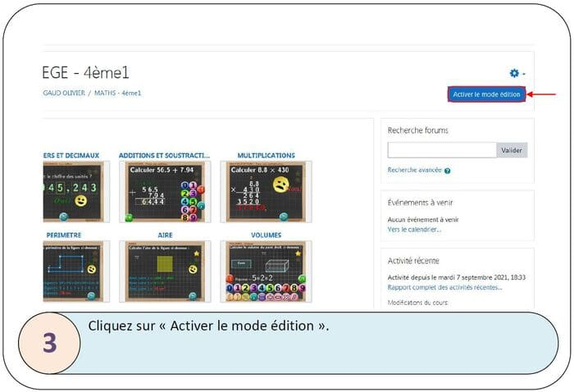Click the Calculer 56.5 + 7.94 thumbnail

[x=165, y=192]
